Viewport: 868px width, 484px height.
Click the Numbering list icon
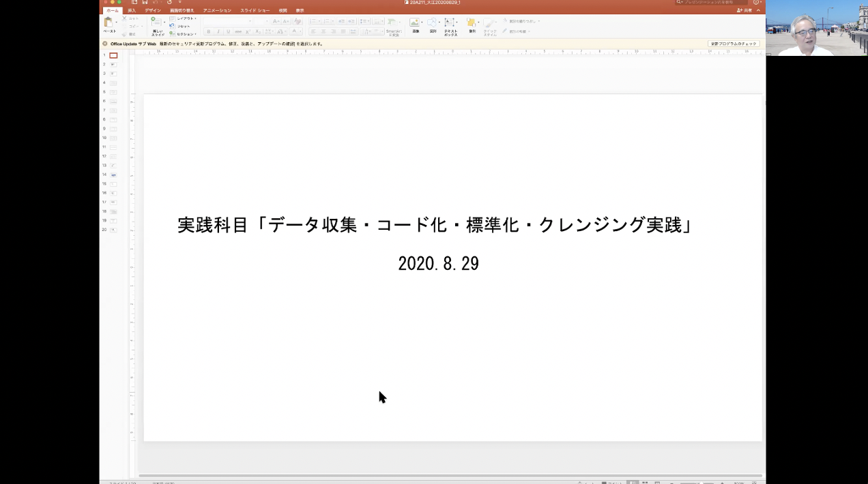(326, 21)
